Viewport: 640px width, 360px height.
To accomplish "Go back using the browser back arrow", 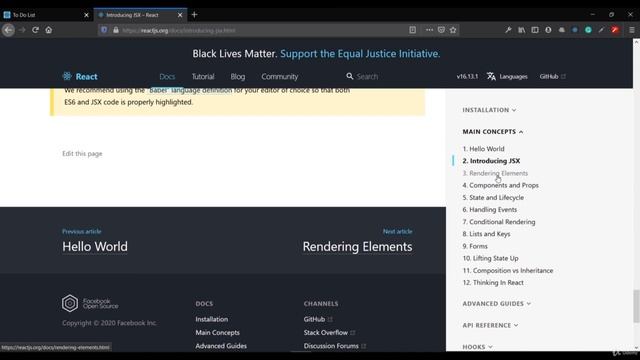I will click(x=8, y=30).
